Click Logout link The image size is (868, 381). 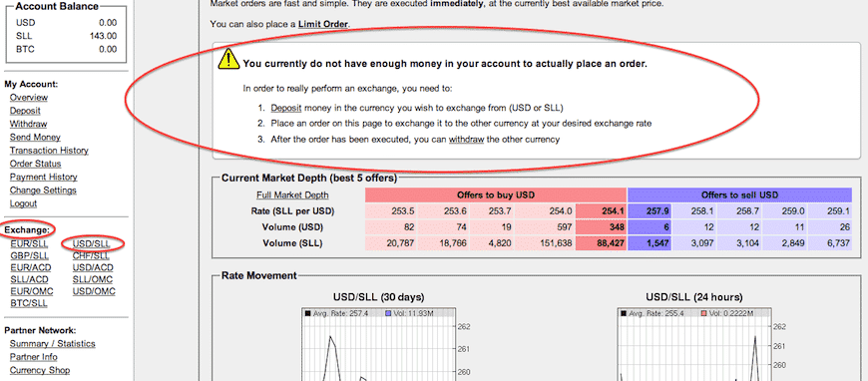tap(23, 203)
